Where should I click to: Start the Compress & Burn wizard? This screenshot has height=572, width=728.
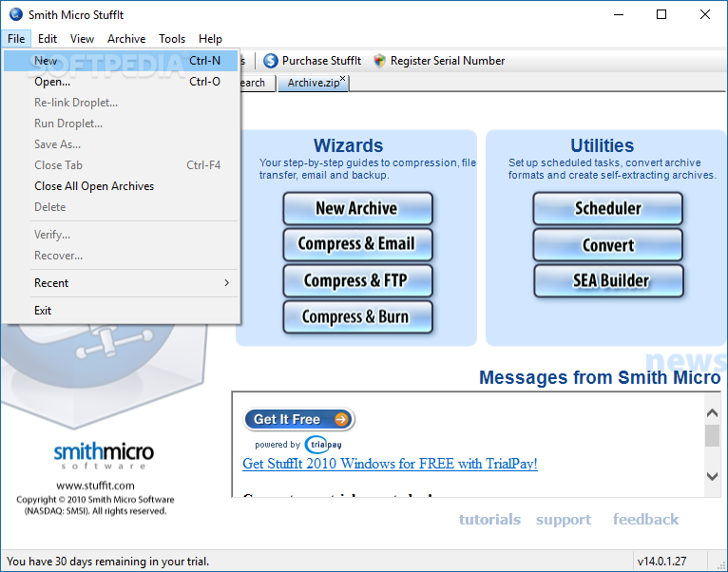(357, 316)
